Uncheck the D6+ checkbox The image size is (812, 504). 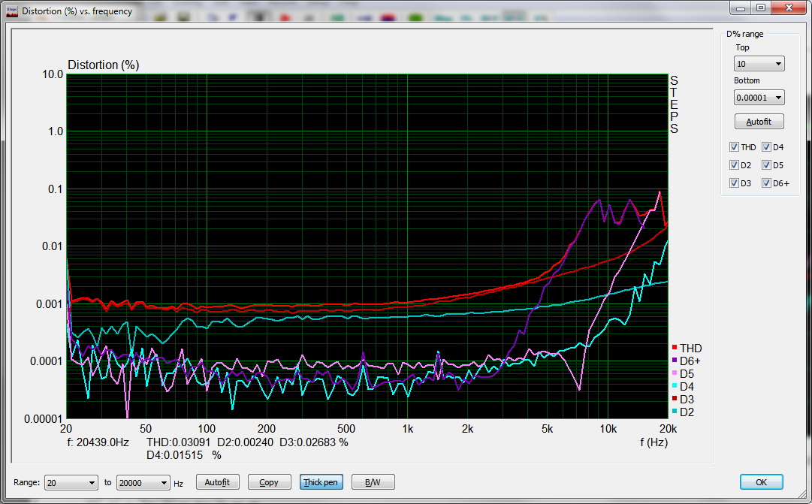[x=766, y=183]
